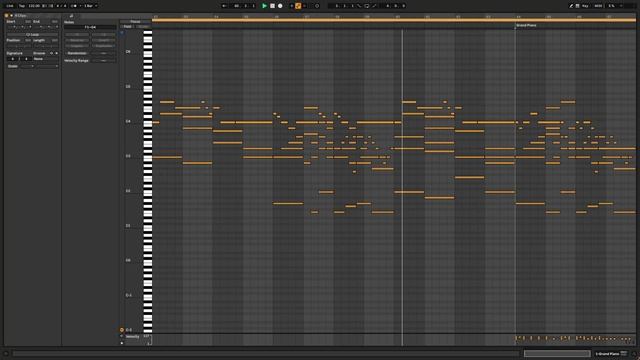Viewport: 640px width, 360px height.
Task: Click the add lane button below Velocity
Action: tap(122, 343)
